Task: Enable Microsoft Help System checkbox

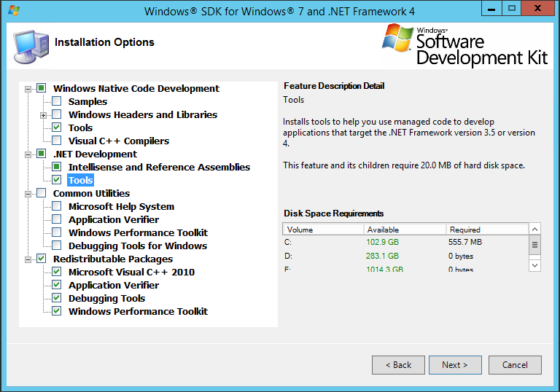Action: tap(57, 206)
